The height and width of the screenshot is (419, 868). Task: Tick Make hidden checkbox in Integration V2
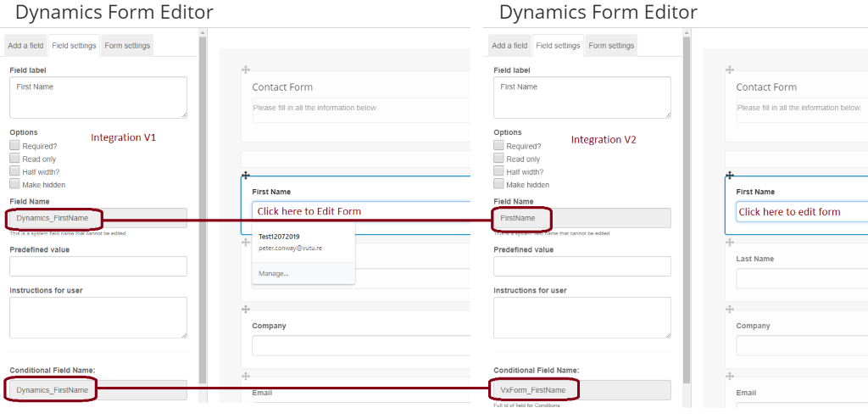click(x=498, y=184)
